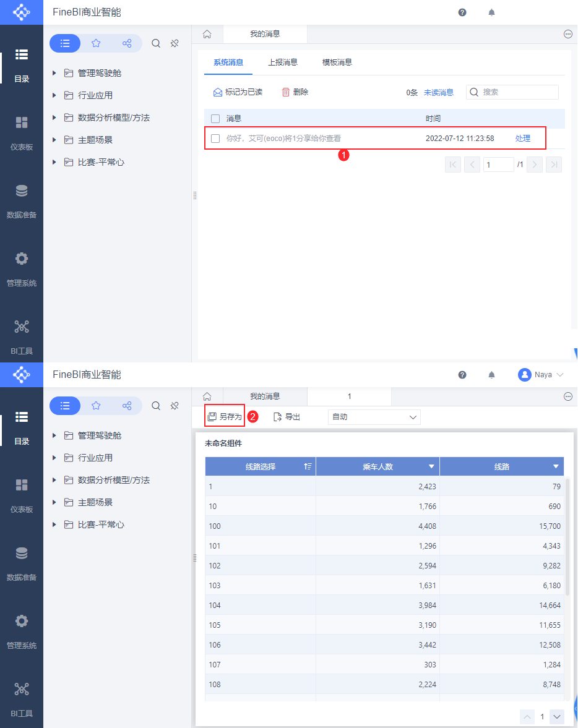Viewport: 578px width, 728px height.
Task: Open help icon in top screenshot header
Action: click(x=462, y=12)
